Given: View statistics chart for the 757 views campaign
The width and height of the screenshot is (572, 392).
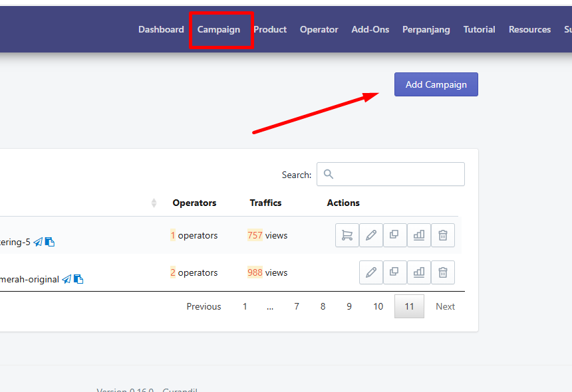Looking at the screenshot, I should pyautogui.click(x=419, y=235).
